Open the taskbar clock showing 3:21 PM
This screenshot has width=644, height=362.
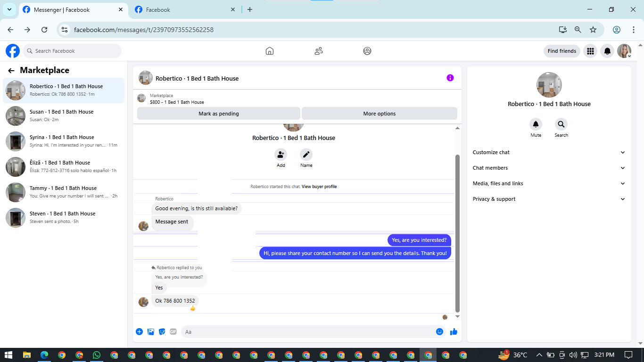click(604, 355)
